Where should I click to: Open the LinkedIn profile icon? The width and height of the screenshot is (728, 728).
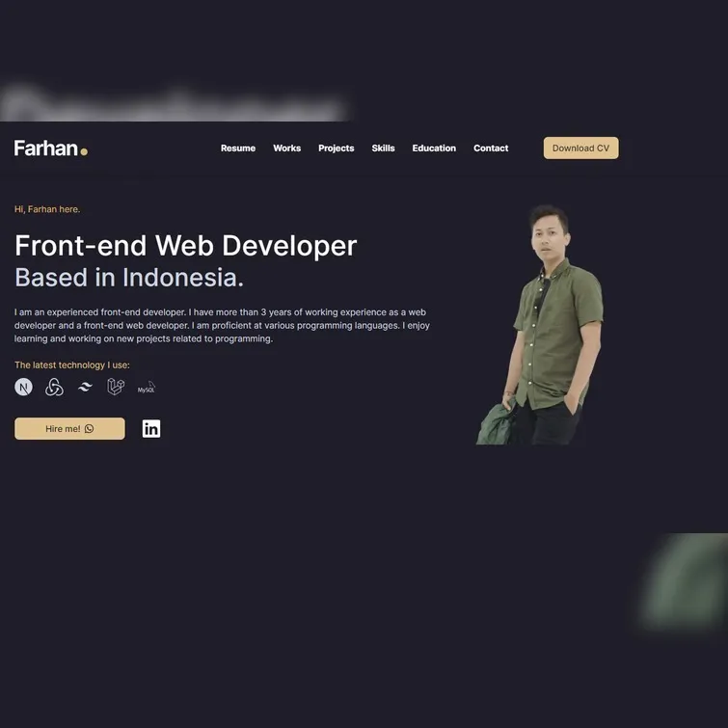coord(151,428)
